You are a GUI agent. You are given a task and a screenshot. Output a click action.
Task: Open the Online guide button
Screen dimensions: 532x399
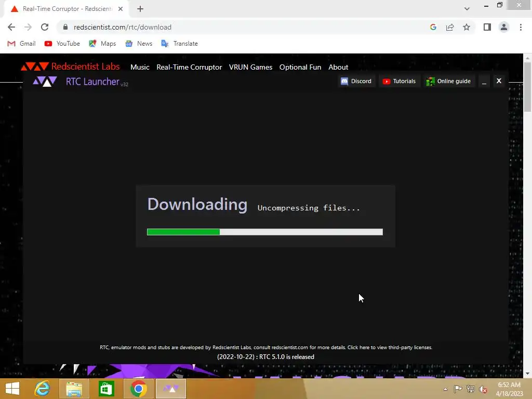[448, 81]
